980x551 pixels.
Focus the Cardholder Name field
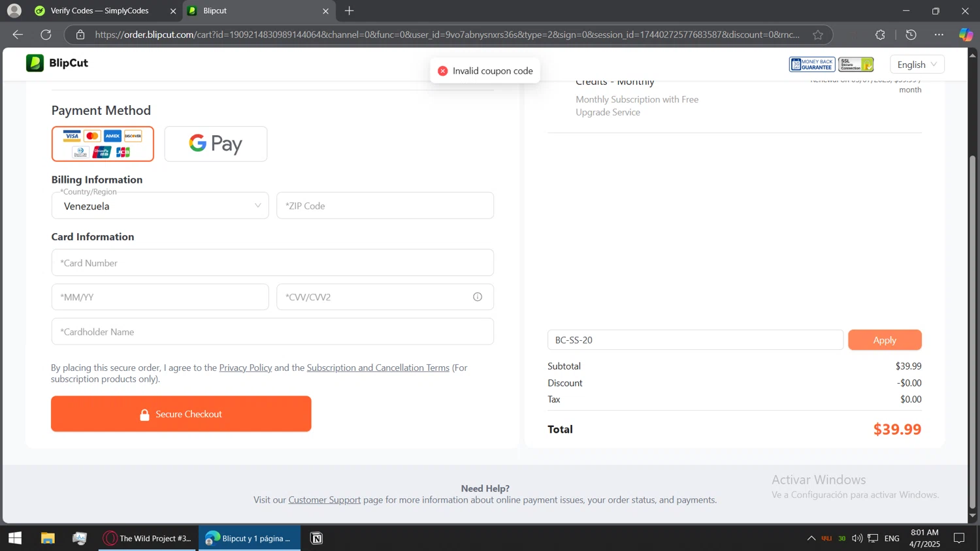click(272, 332)
